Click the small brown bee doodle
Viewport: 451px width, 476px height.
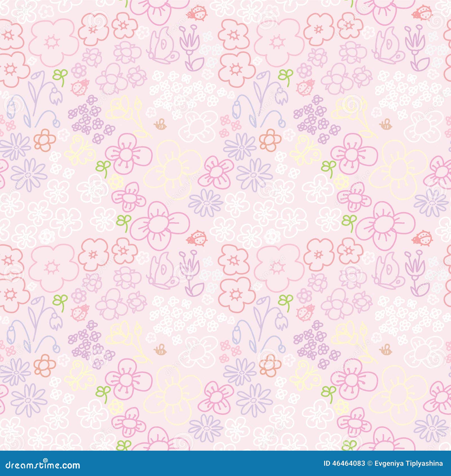coord(160,124)
